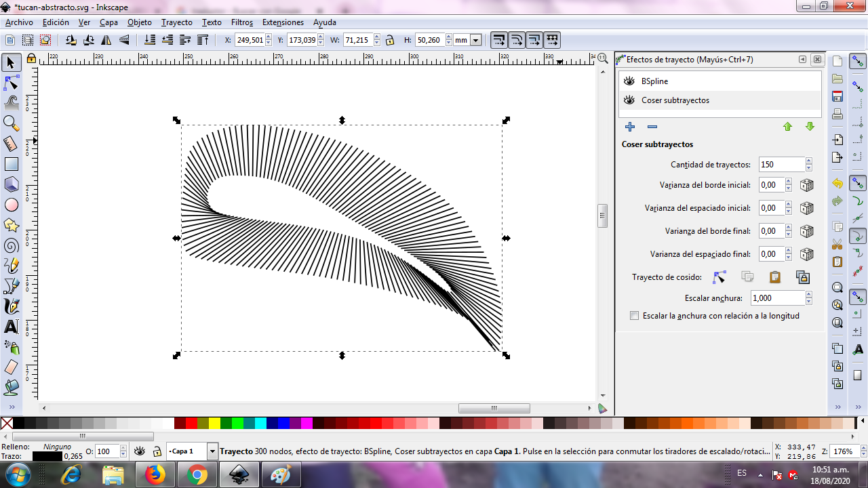Enable Escalar la anchura con relación checkbox
The height and width of the screenshot is (488, 868).
634,316
